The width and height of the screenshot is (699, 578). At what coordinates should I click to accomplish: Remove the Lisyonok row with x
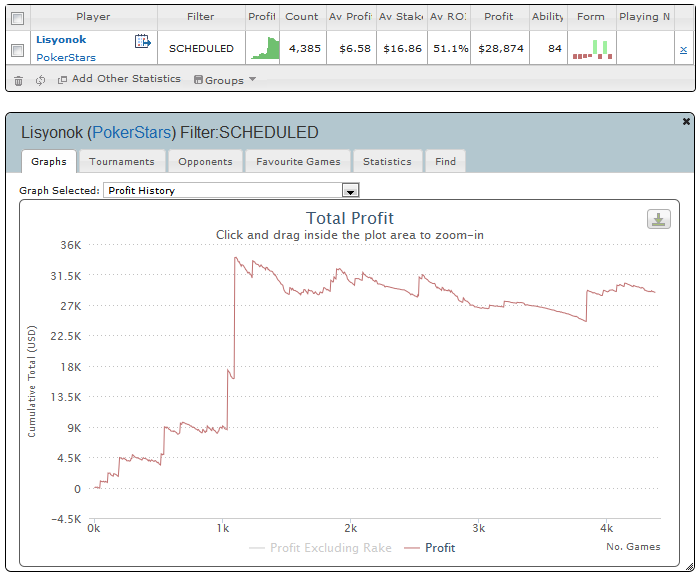683,50
